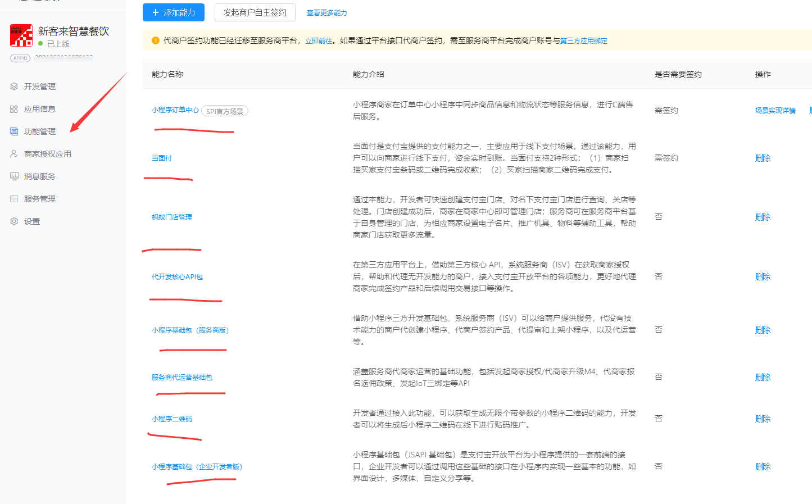This screenshot has width=812, height=504.
Task: Click the 是否需要签约 column header
Action: tap(678, 74)
